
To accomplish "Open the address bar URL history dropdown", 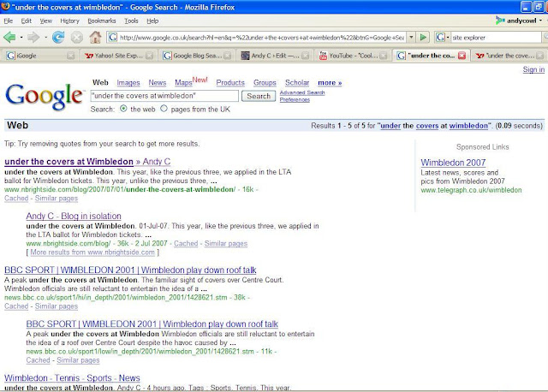I will [x=411, y=37].
